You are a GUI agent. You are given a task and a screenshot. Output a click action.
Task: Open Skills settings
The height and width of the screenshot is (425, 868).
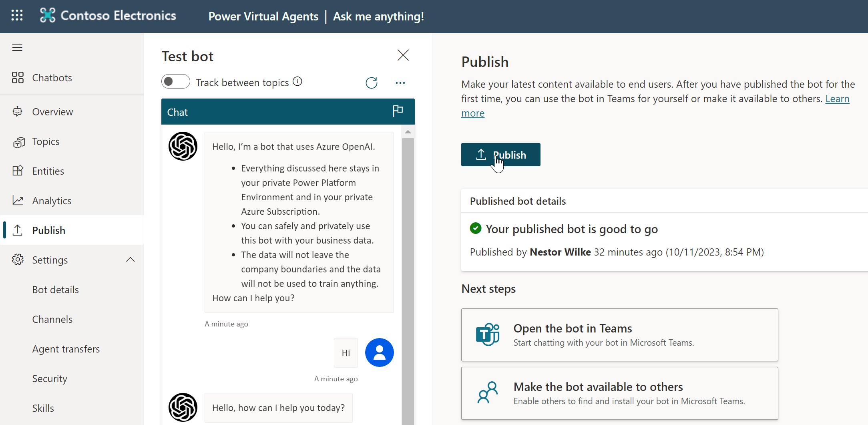point(72,408)
